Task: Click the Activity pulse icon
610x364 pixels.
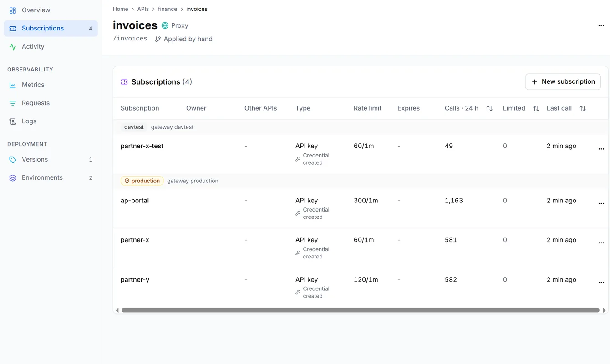Action: tap(13, 46)
